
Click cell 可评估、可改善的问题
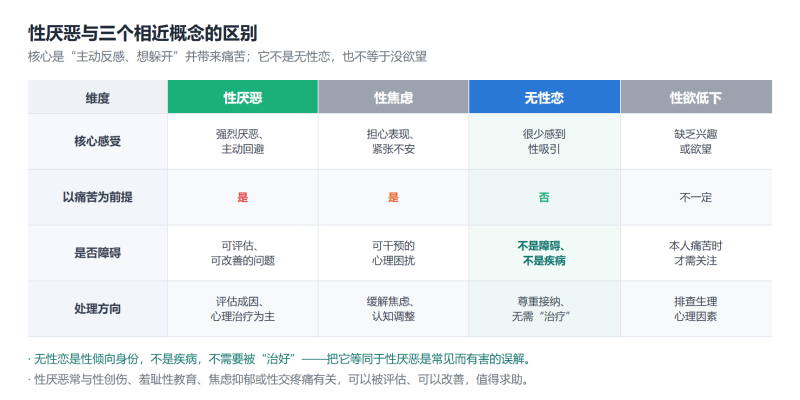click(243, 253)
